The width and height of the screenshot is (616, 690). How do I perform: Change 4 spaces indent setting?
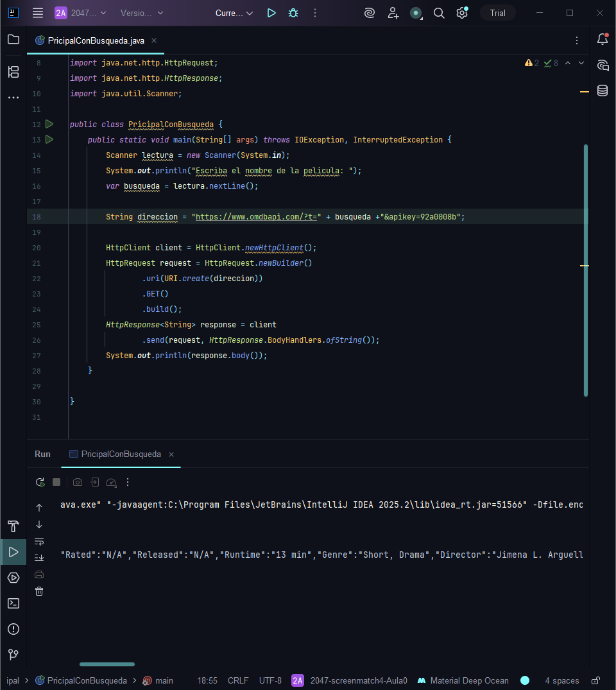click(x=562, y=680)
